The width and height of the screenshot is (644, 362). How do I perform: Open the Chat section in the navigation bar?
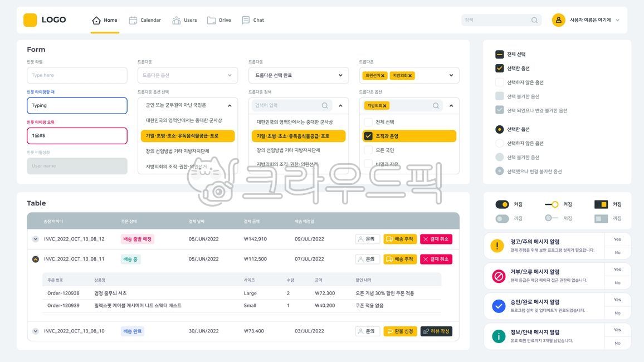click(x=252, y=19)
